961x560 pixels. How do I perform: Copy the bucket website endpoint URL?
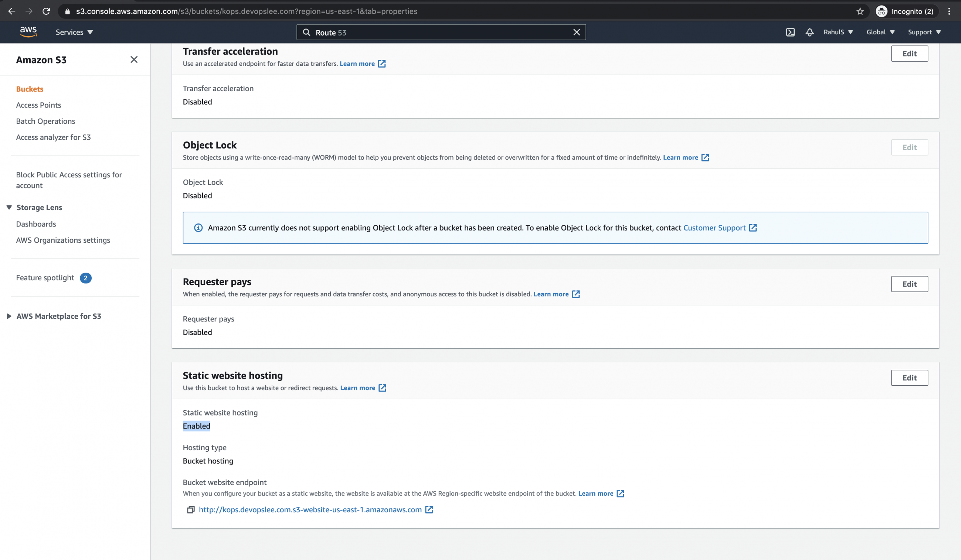coord(191,510)
